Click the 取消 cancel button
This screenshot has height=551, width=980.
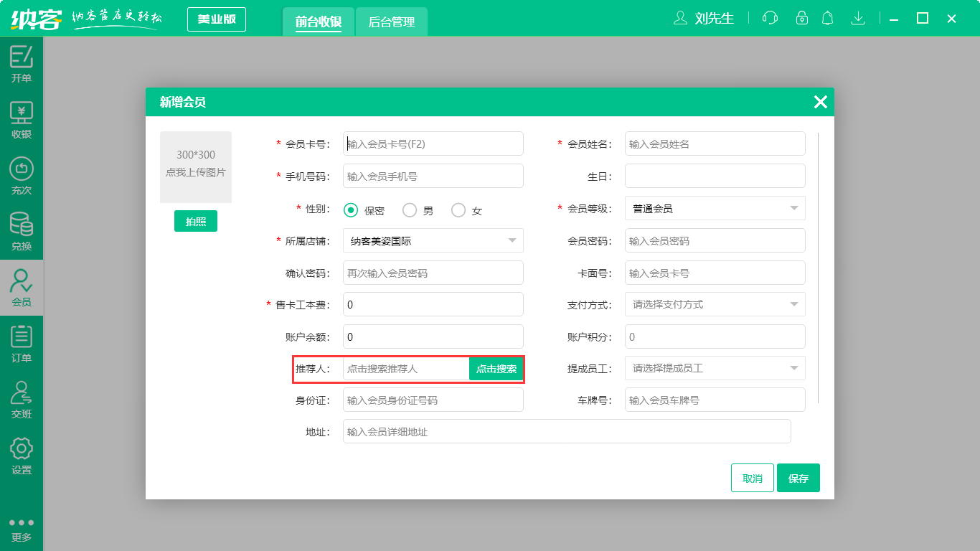point(753,478)
